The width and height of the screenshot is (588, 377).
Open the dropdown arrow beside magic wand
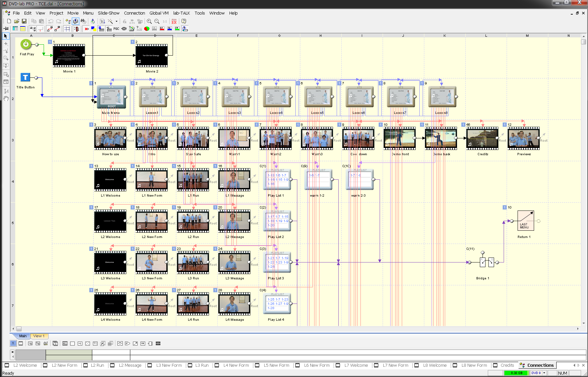116,22
